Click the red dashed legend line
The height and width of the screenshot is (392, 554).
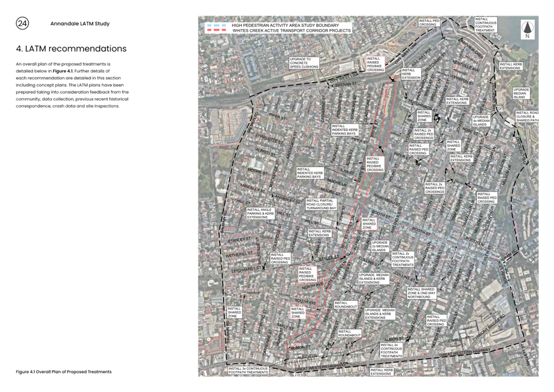[x=217, y=30]
